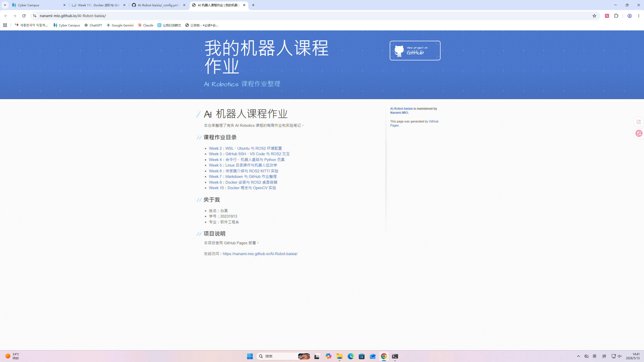Open the Extensions puzzle icon
This screenshot has height=362, width=644.
[x=616, y=16]
